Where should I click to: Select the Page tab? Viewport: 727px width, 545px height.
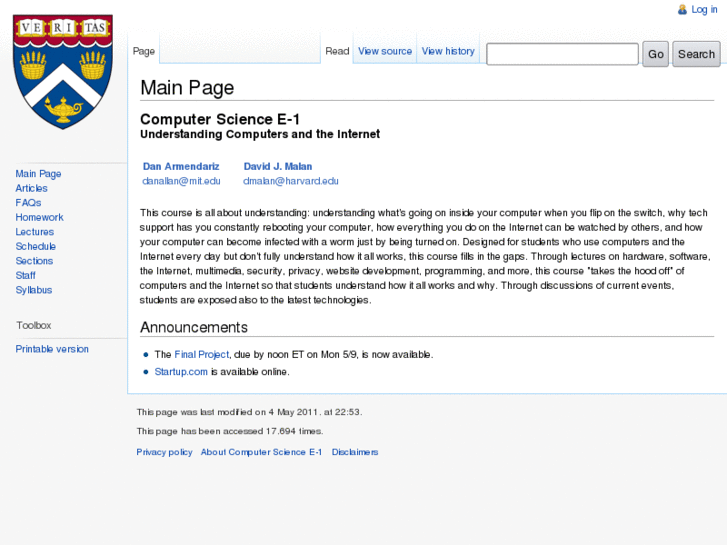click(x=144, y=51)
